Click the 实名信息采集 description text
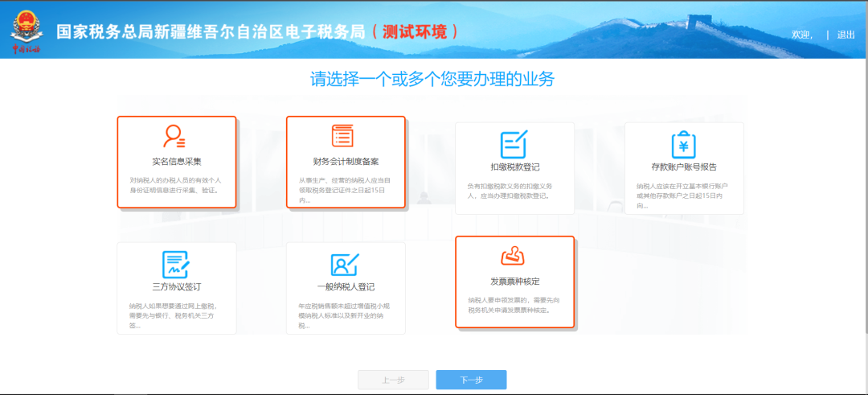 point(176,185)
